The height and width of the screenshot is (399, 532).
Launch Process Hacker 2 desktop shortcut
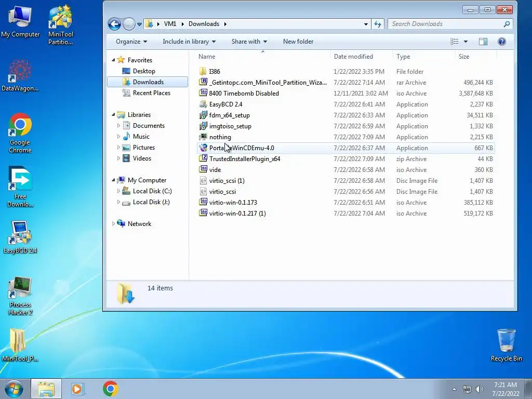(x=20, y=296)
